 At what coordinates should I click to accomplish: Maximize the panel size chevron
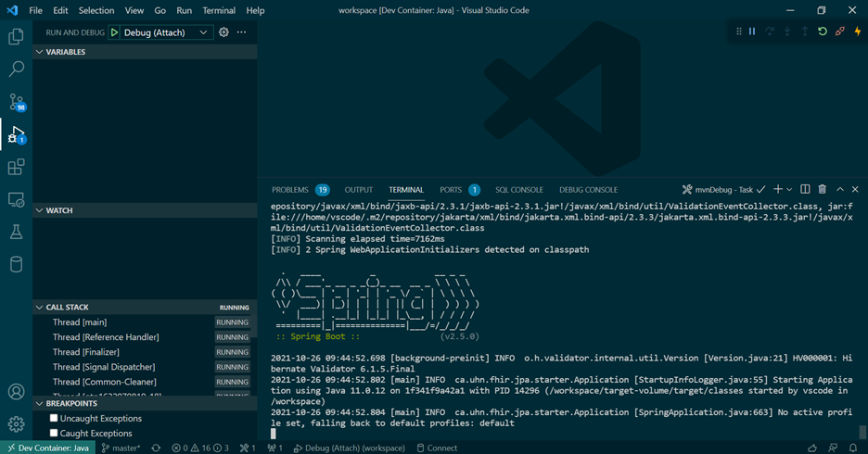click(x=840, y=189)
